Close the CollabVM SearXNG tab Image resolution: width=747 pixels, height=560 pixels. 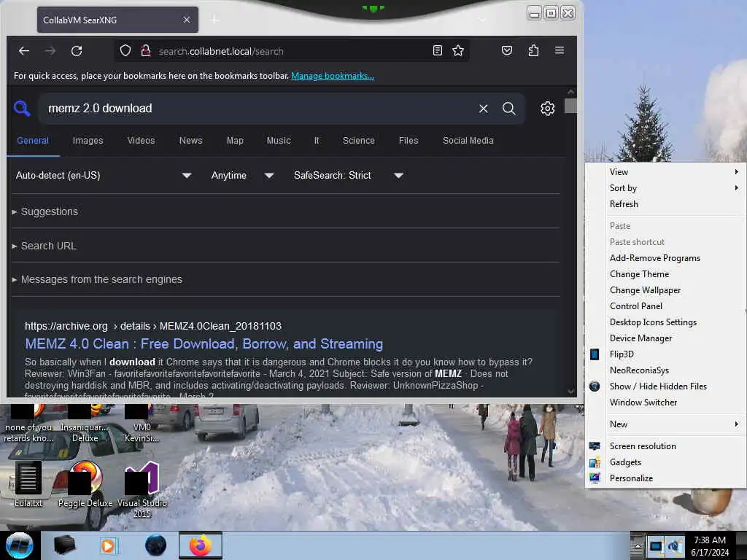(x=187, y=20)
